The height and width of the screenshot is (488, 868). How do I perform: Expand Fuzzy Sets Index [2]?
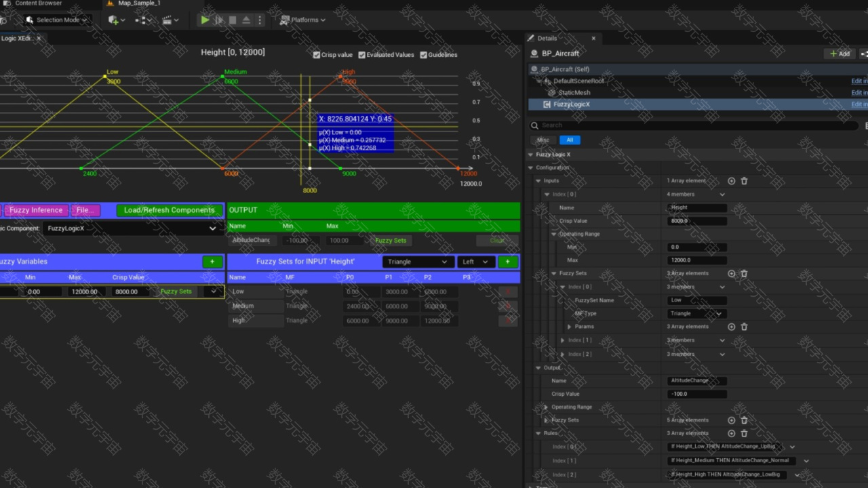tap(562, 354)
